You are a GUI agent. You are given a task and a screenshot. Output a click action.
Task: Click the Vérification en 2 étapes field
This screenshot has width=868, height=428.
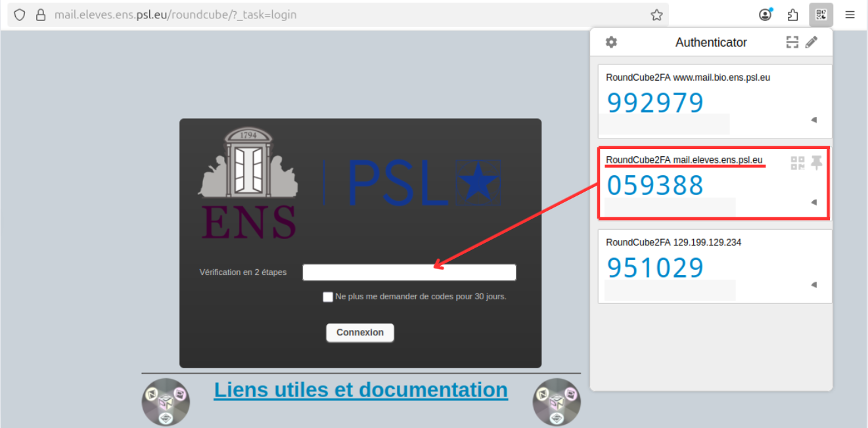pyautogui.click(x=409, y=272)
